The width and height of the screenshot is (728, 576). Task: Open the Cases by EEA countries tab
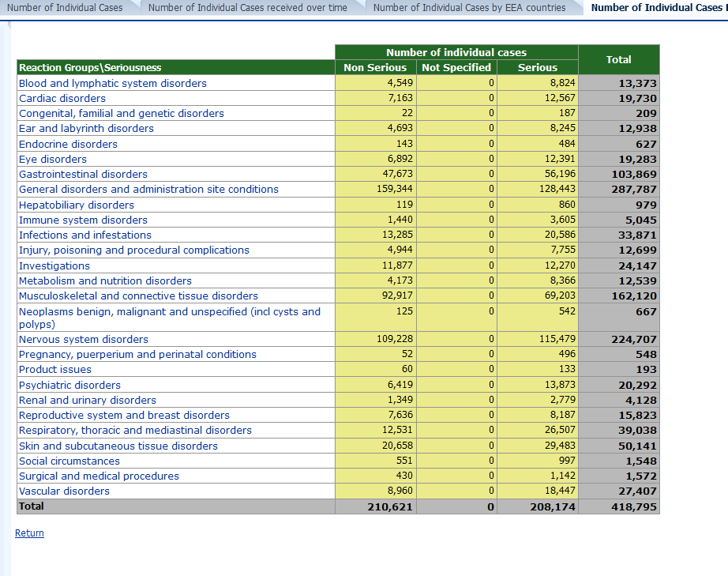pos(469,8)
